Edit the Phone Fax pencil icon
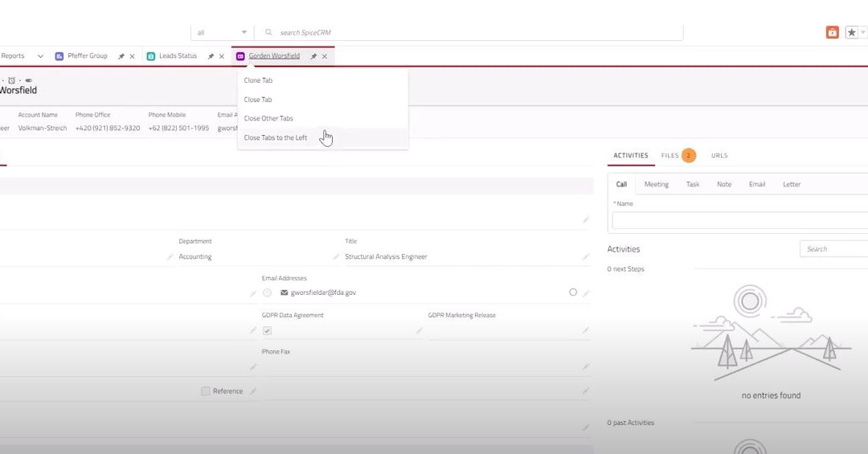Image resolution: width=868 pixels, height=454 pixels. 586,367
